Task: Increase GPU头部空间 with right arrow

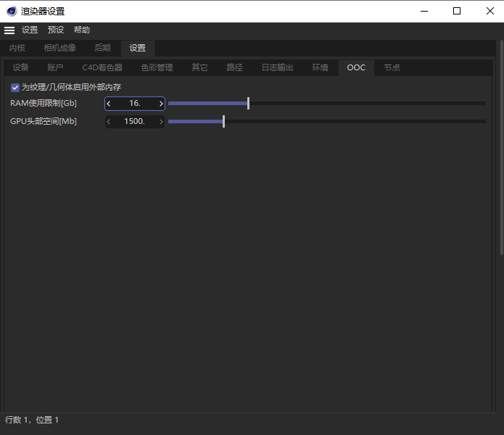Action: tap(161, 122)
